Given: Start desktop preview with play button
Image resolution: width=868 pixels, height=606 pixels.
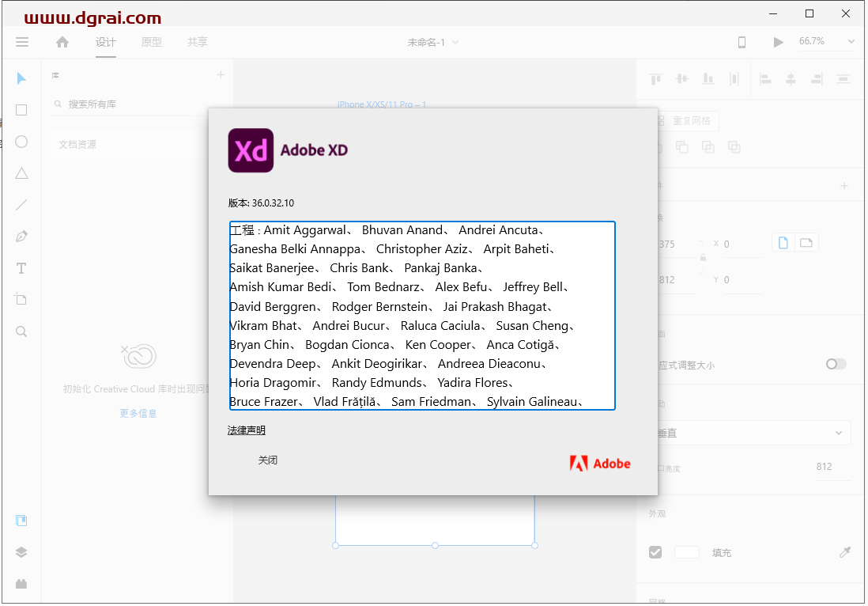Looking at the screenshot, I should [x=779, y=42].
